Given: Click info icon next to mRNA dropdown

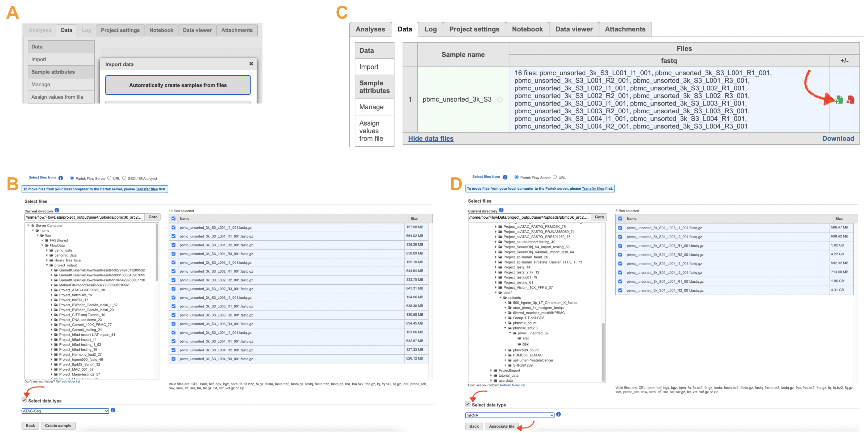Looking at the screenshot, I should 558,414.
